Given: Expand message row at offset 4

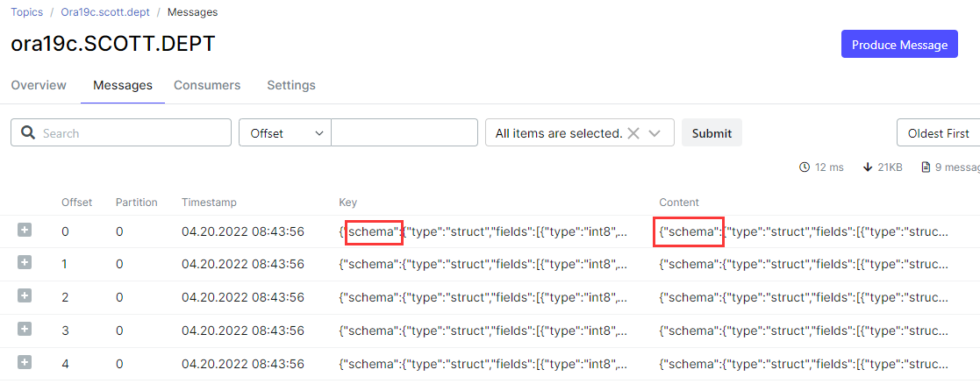Looking at the screenshot, I should click(25, 362).
